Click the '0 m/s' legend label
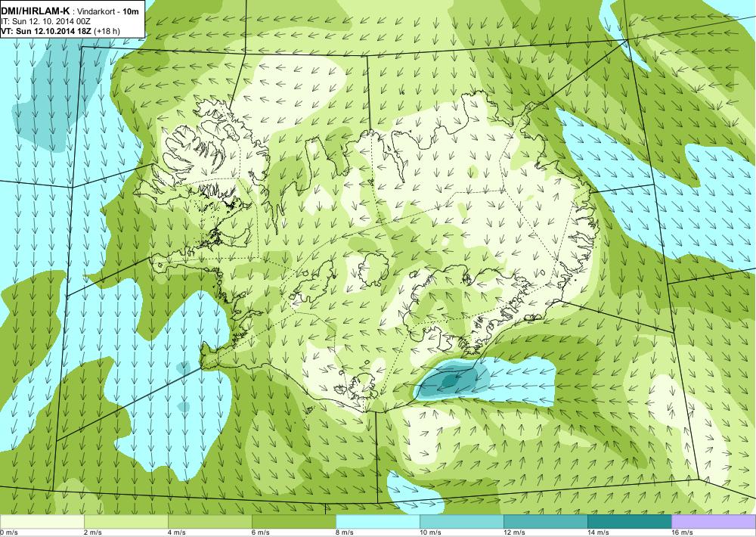 coord(8,532)
